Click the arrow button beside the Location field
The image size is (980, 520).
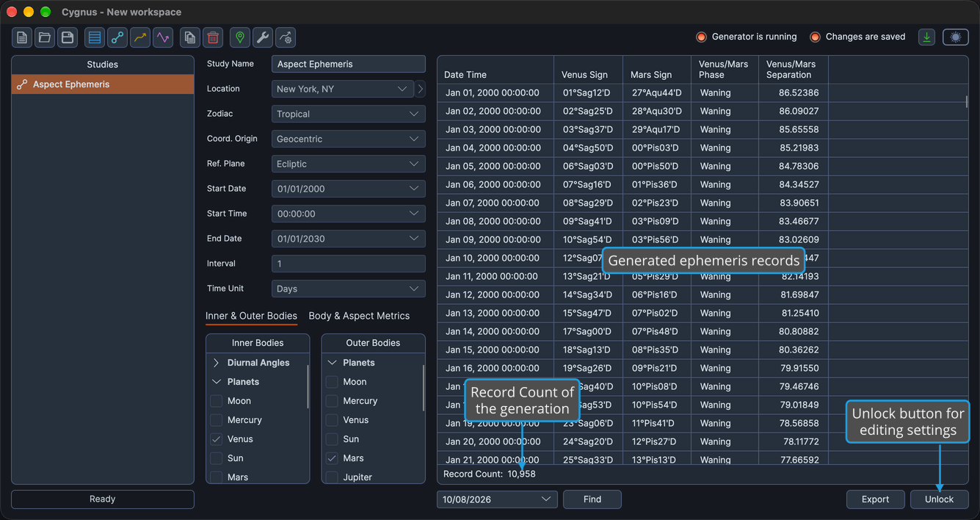click(421, 89)
